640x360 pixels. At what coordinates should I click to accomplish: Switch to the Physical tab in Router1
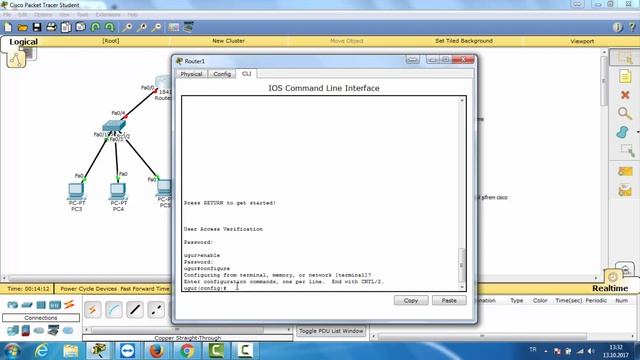(x=191, y=74)
